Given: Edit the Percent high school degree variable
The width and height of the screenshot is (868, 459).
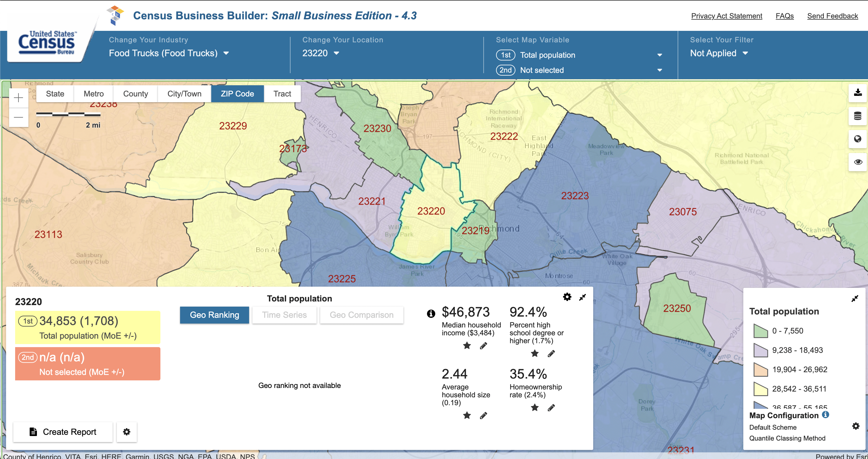Looking at the screenshot, I should [x=551, y=353].
